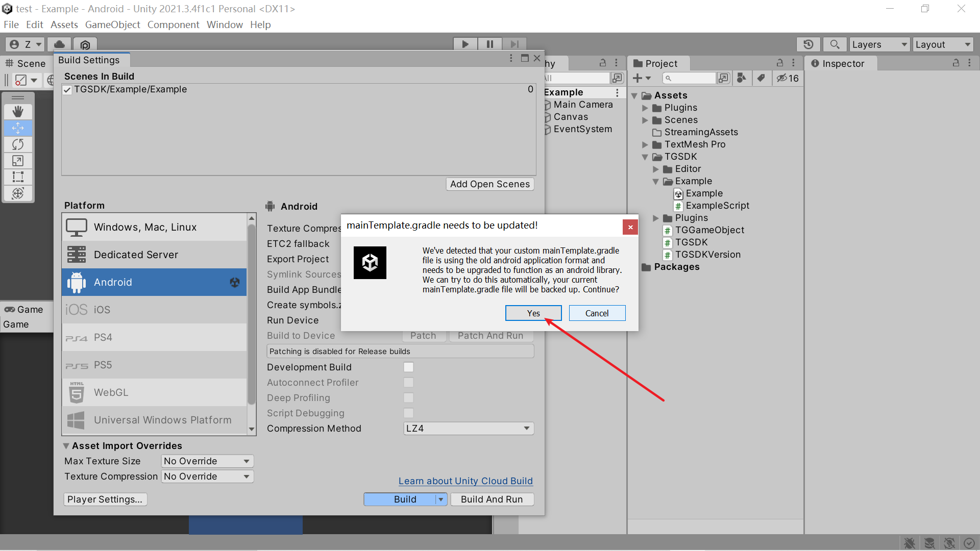This screenshot has height=551, width=980.
Task: Click the Pause button
Action: coord(489,44)
